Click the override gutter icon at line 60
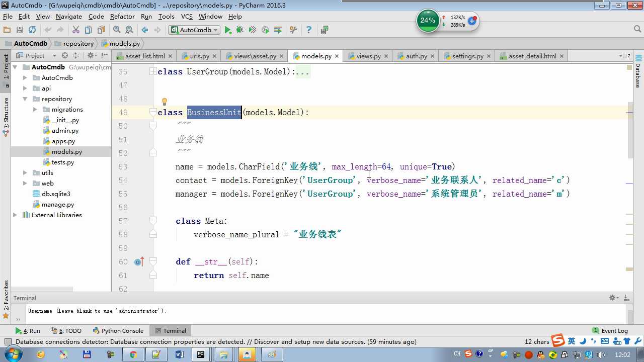The height and width of the screenshot is (362, 644). (x=139, y=262)
